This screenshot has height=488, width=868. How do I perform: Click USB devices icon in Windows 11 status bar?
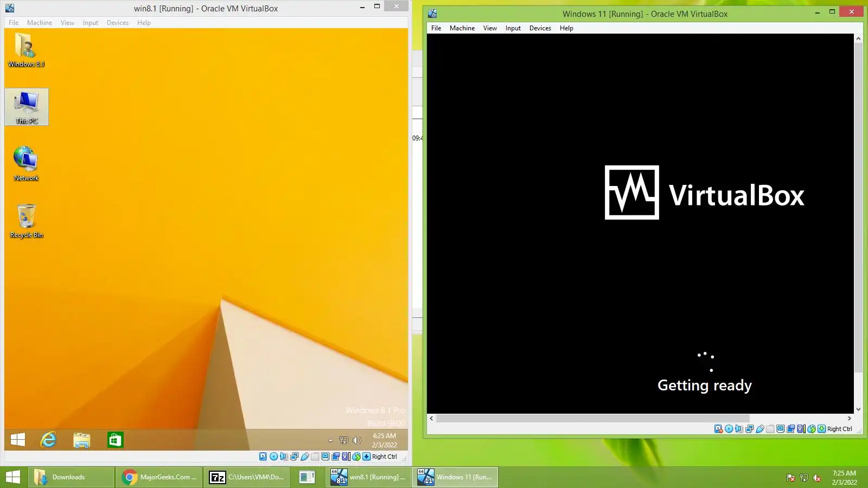pos(760,429)
